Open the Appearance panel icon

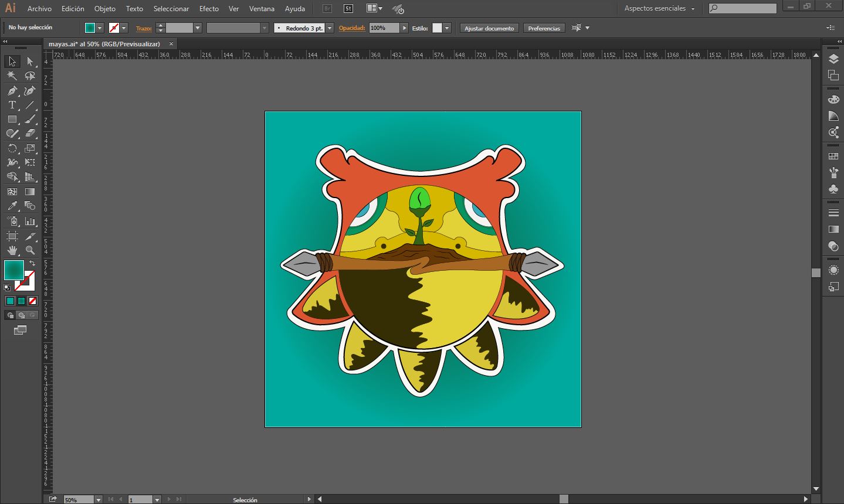point(833,270)
